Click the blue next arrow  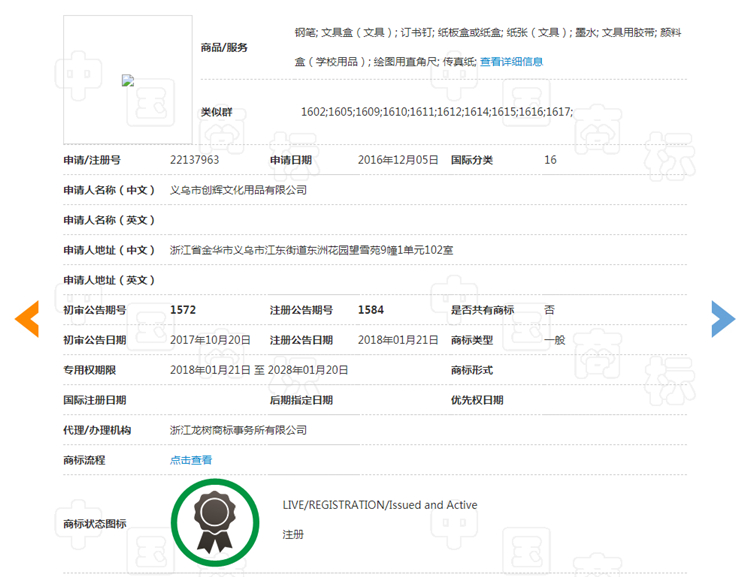point(722,318)
